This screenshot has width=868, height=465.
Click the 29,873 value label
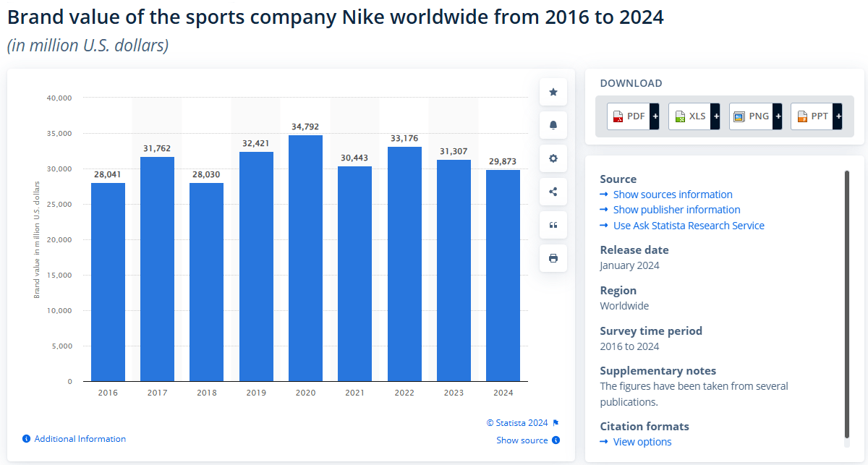[503, 161]
